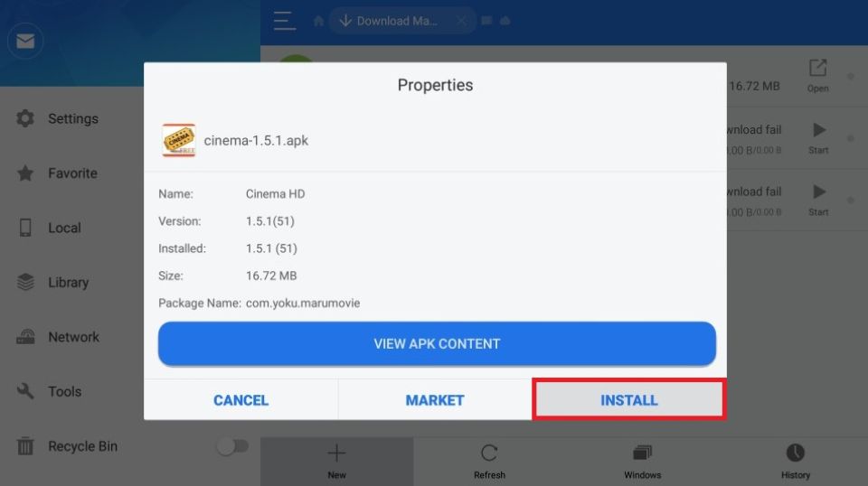Viewport: 868px width, 486px height.
Task: Open Tools in the sidebar
Action: point(64,391)
